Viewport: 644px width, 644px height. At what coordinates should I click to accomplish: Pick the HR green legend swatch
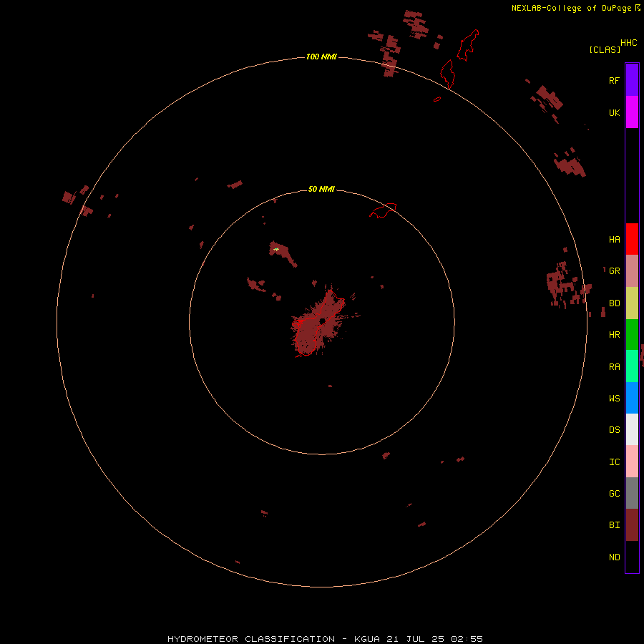[x=632, y=335]
